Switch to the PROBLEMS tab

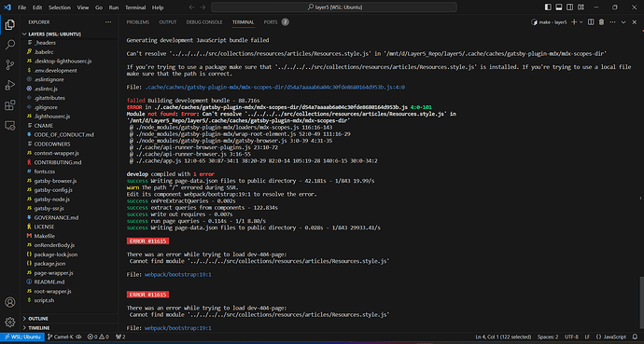pos(137,22)
